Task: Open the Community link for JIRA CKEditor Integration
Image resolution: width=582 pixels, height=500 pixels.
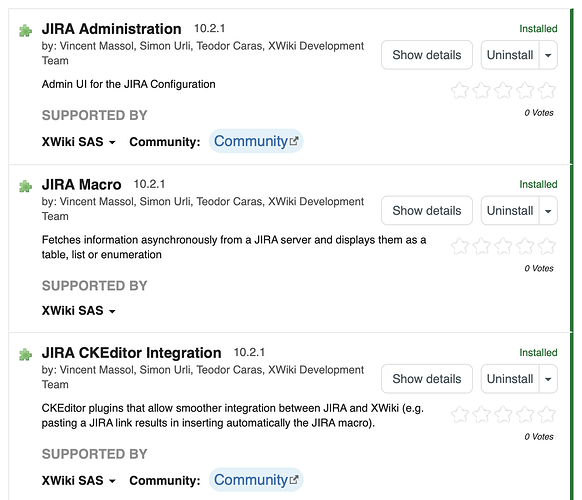Action: tap(256, 480)
